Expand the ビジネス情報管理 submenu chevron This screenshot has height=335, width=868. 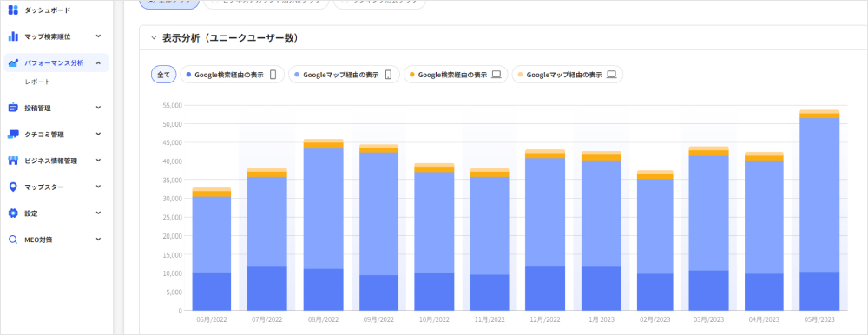click(x=98, y=161)
